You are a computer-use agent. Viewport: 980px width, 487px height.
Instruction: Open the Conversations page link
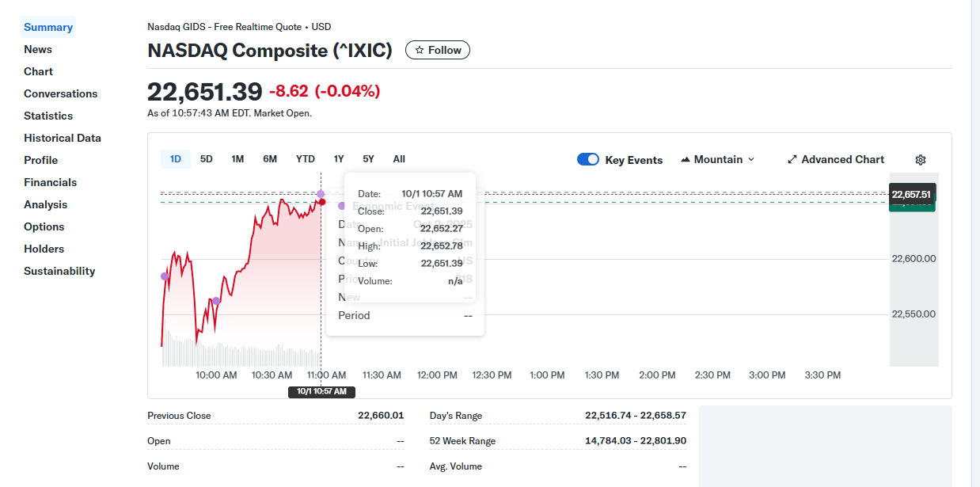click(61, 93)
